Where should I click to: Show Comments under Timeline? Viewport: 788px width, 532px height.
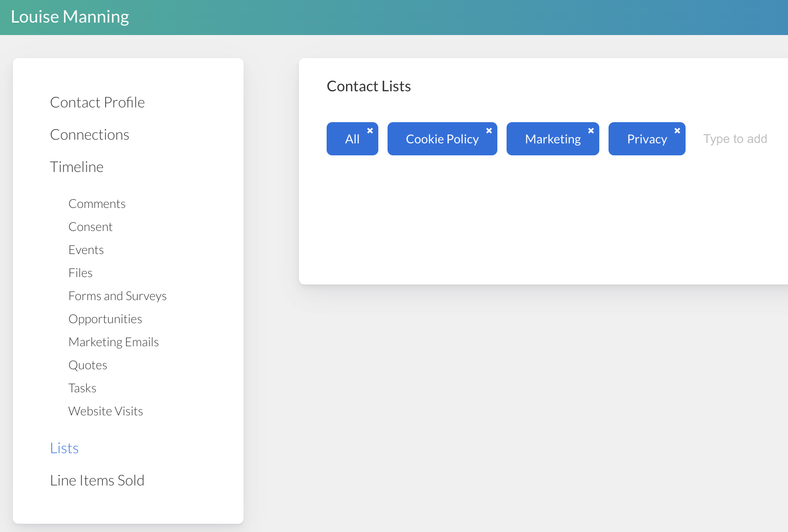97,204
